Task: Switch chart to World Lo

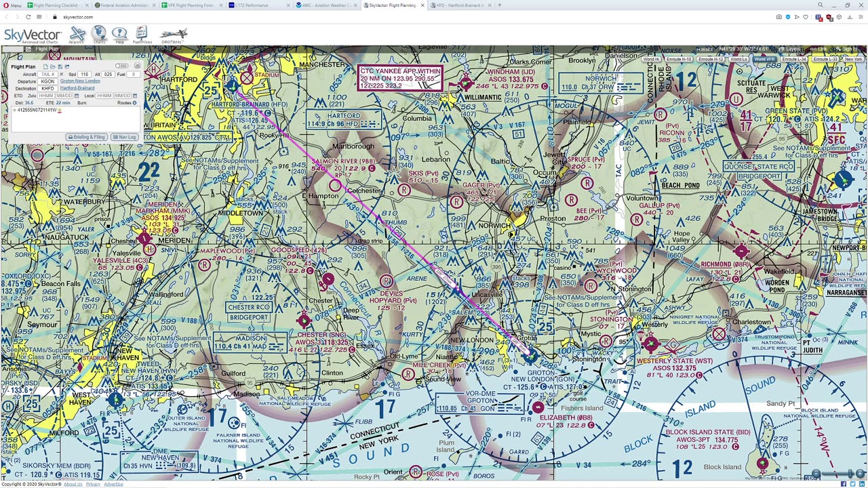Action: (x=739, y=59)
